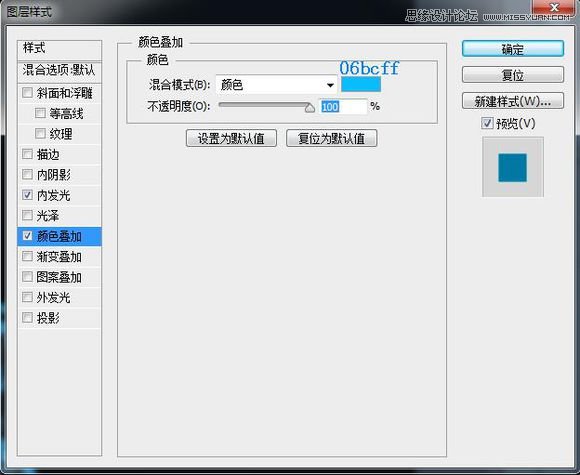This screenshot has height=475, width=580.
Task: Click the 复位为默认值 button
Action: [331, 138]
